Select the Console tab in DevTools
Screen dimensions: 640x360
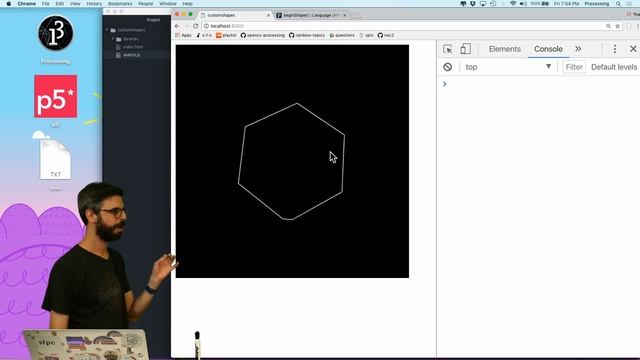pos(548,49)
